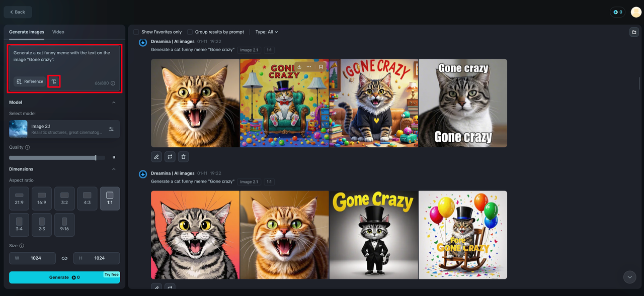Screen dimensions: 644x296
Task: Open the credits counter
Action: coord(617,12)
